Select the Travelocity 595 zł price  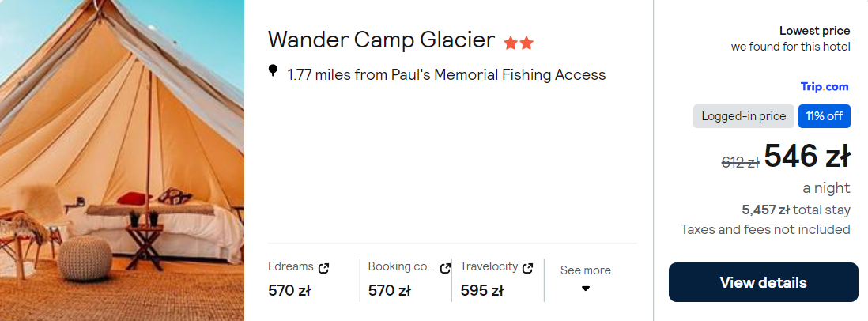[481, 290]
